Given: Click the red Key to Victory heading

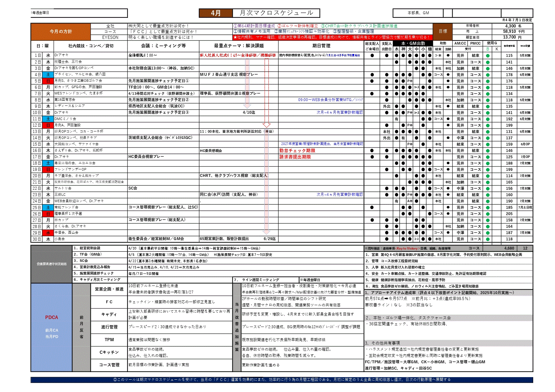Looking at the screenshot, I should click(408, 249).
